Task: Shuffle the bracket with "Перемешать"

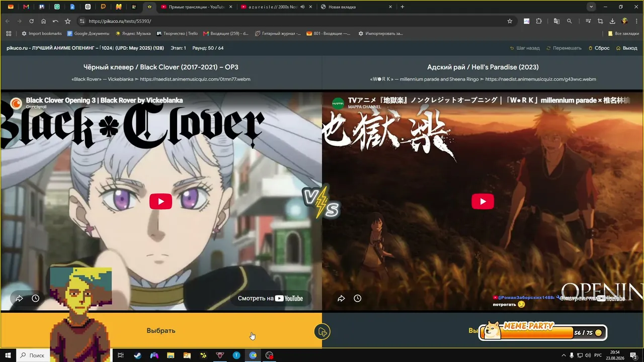Action: click(x=563, y=48)
